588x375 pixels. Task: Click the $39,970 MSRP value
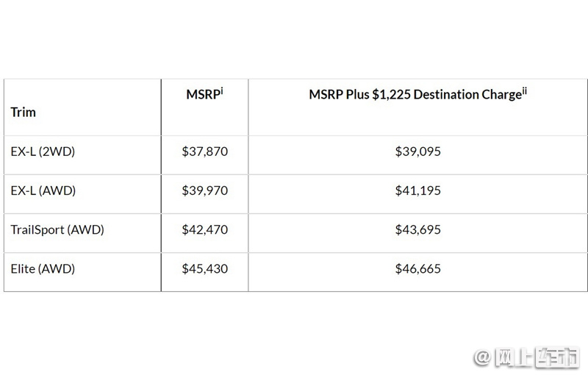tap(205, 190)
